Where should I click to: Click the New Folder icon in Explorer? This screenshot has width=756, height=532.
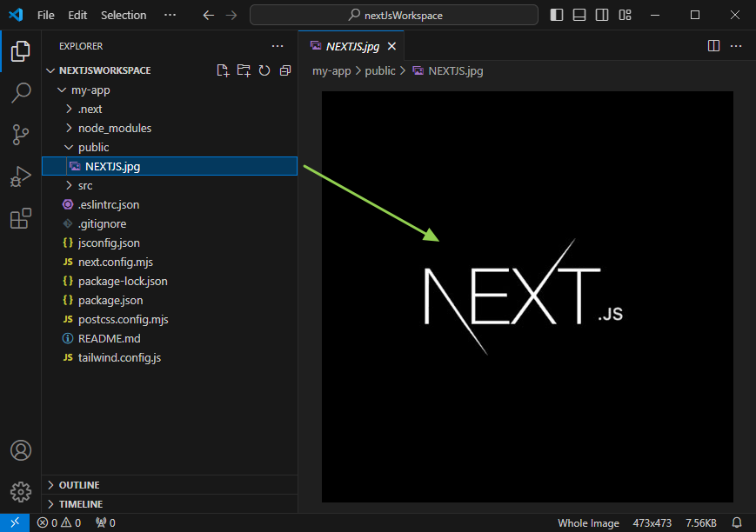tap(244, 70)
